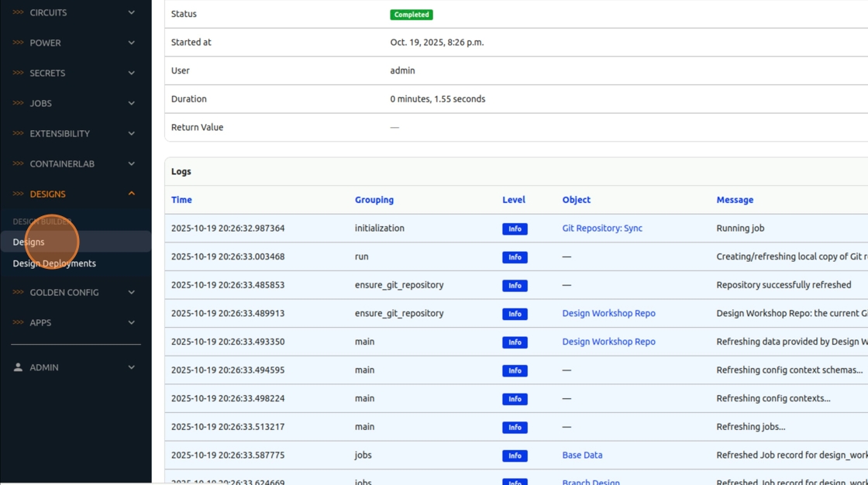Viewport: 868px width, 485px height.
Task: Click the Completed status badge
Action: (412, 15)
